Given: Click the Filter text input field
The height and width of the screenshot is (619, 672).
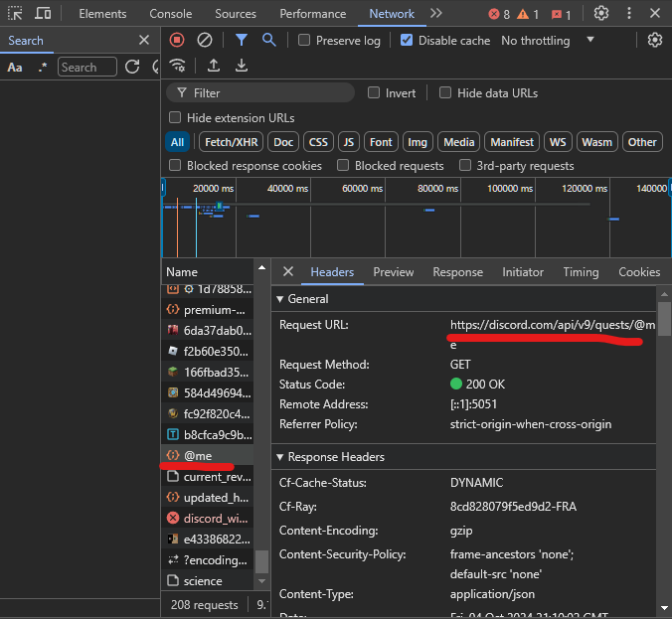Looking at the screenshot, I should coord(260,93).
